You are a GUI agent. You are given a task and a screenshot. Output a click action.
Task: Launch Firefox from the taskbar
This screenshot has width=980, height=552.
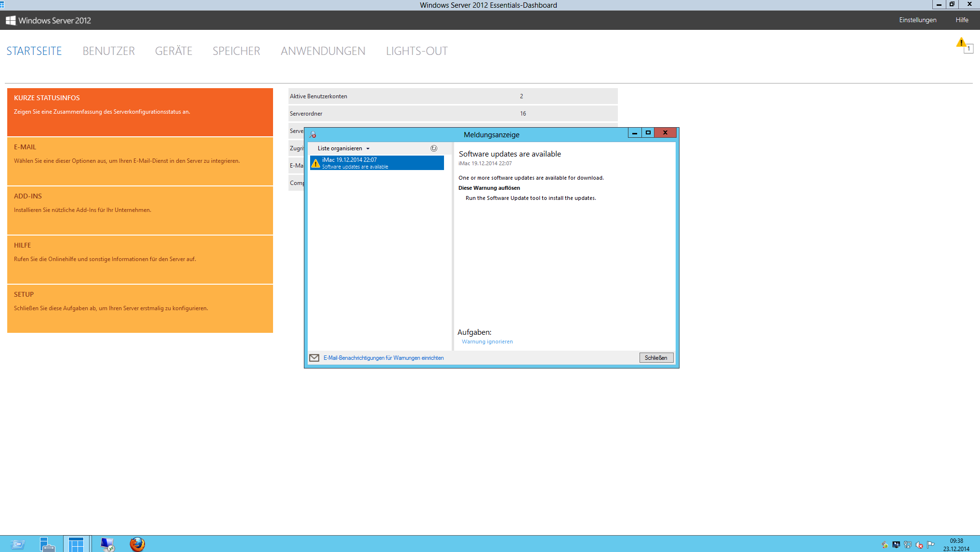point(137,544)
